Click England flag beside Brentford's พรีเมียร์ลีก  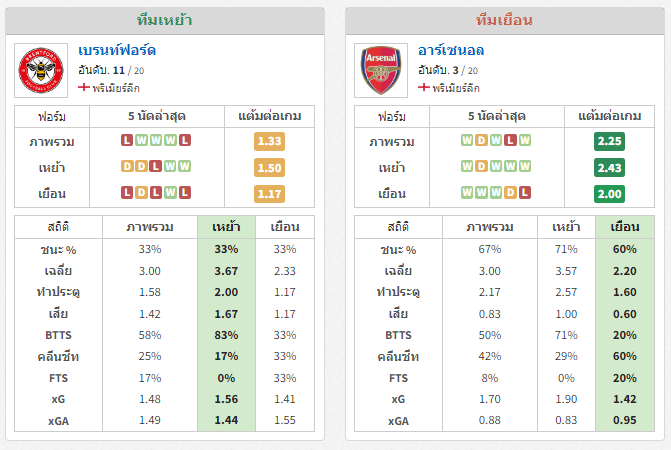coord(84,87)
